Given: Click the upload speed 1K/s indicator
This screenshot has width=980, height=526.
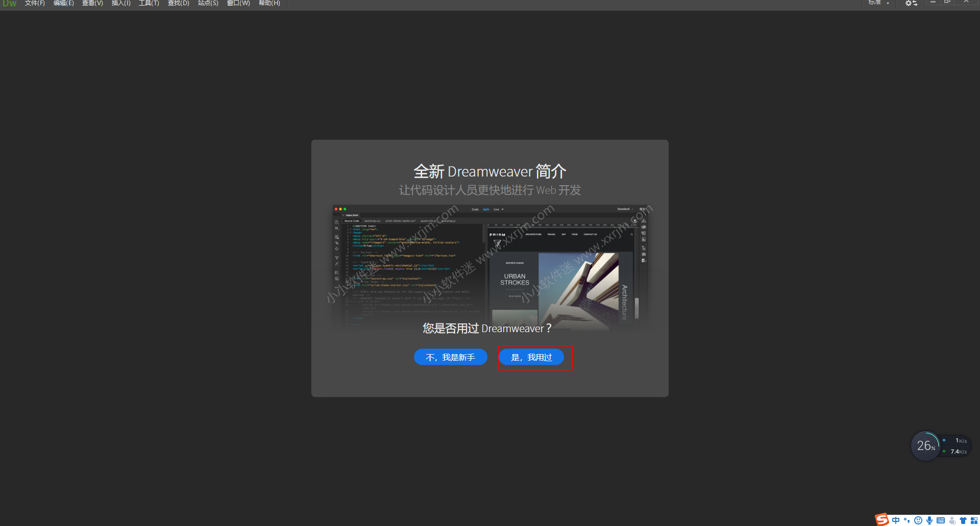Looking at the screenshot, I should (x=955, y=441).
